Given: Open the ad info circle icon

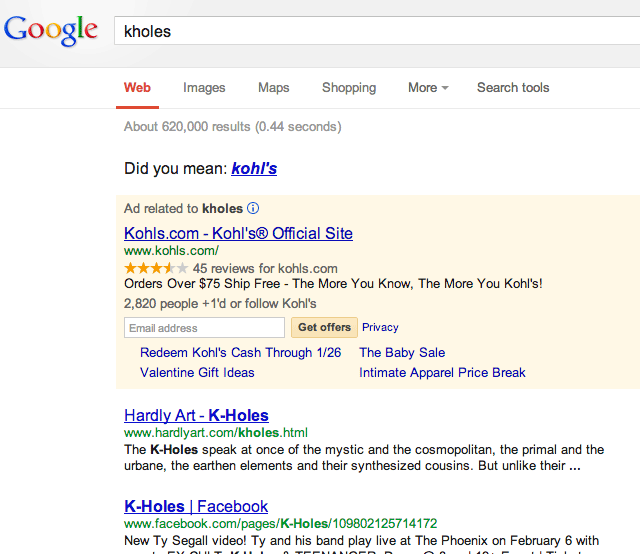Looking at the screenshot, I should 253,208.
